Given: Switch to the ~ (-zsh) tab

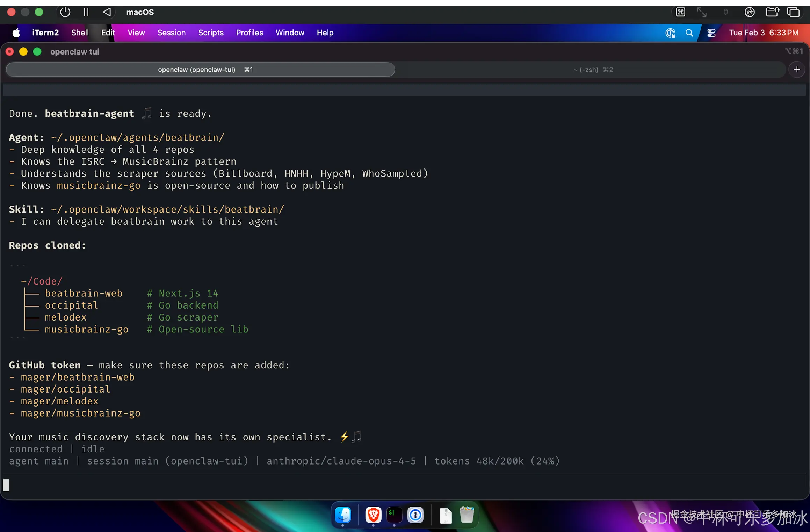Looking at the screenshot, I should [593, 70].
